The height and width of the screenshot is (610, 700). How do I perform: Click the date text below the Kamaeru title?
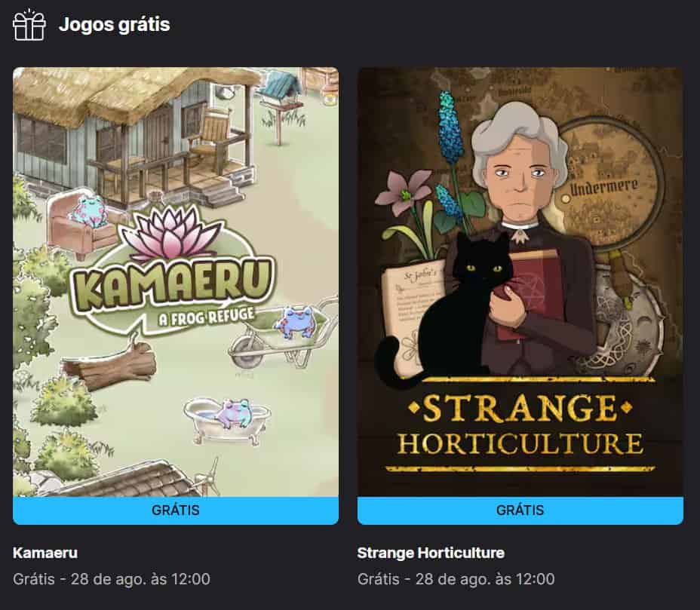click(112, 579)
